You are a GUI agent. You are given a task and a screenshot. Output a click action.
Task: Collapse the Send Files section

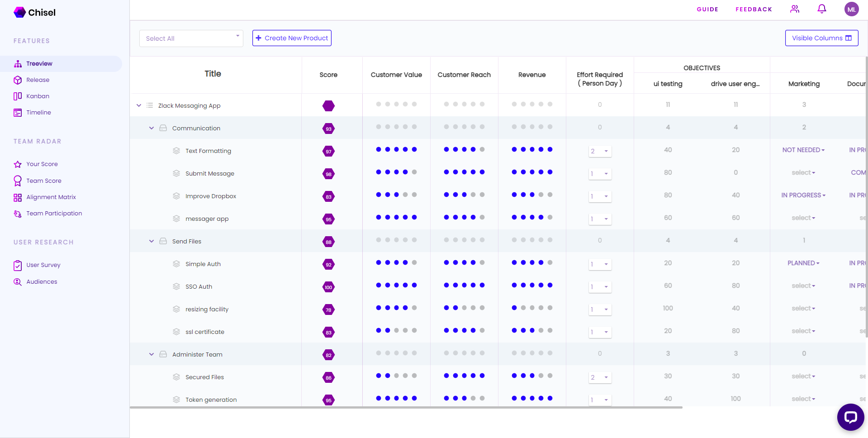tap(152, 241)
